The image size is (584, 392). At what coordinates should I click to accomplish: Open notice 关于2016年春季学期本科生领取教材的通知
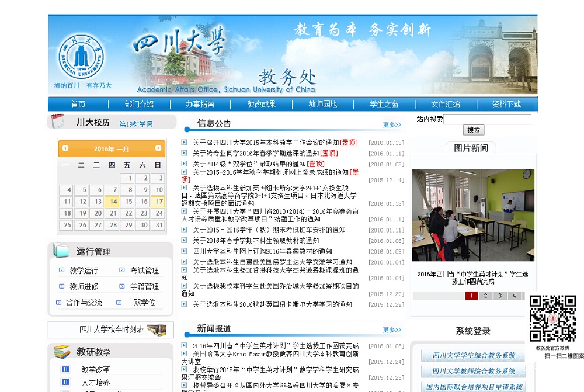pos(256,241)
